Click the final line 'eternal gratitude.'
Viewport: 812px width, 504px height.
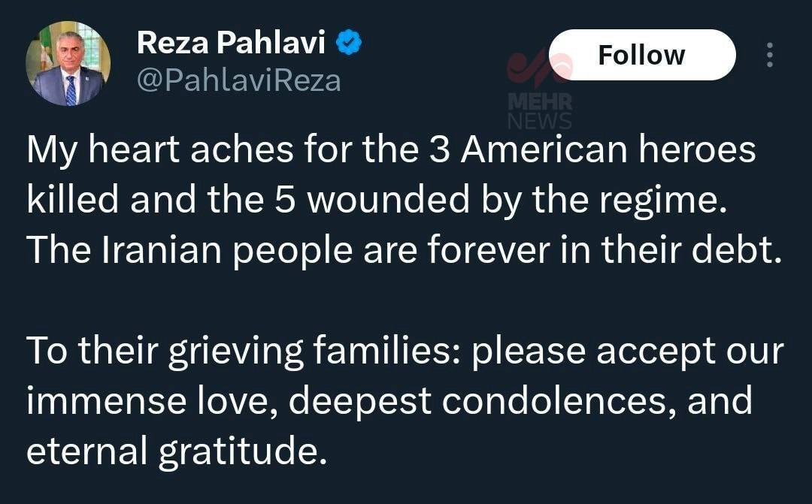[177, 451]
